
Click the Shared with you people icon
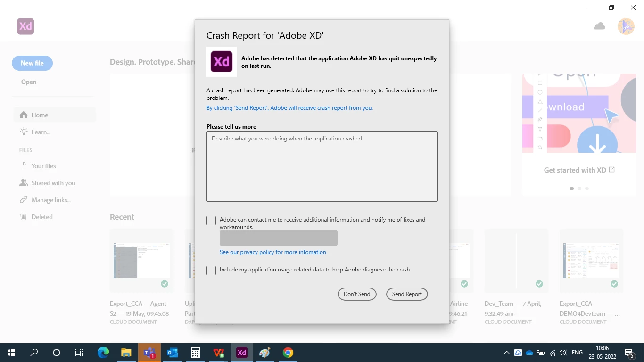pyautogui.click(x=24, y=182)
